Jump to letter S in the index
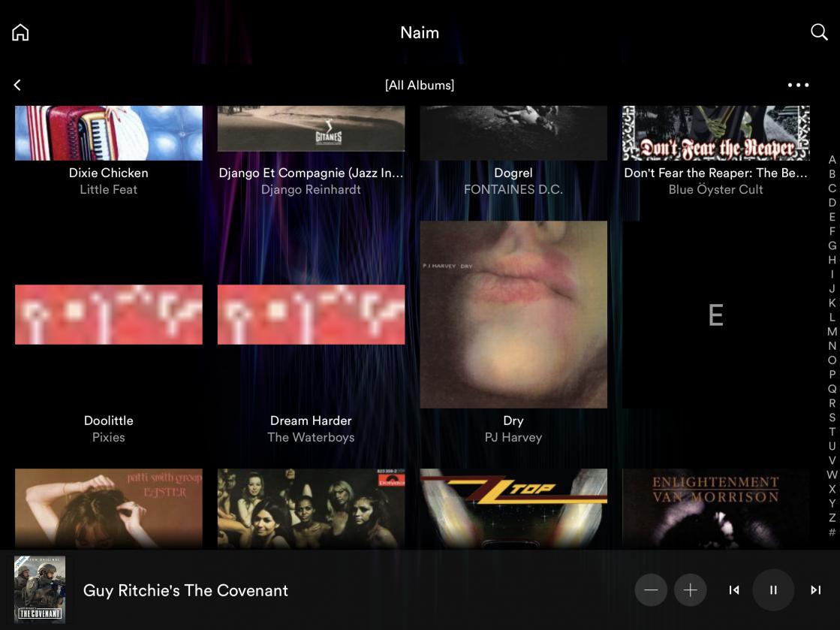840x630 pixels. point(832,417)
